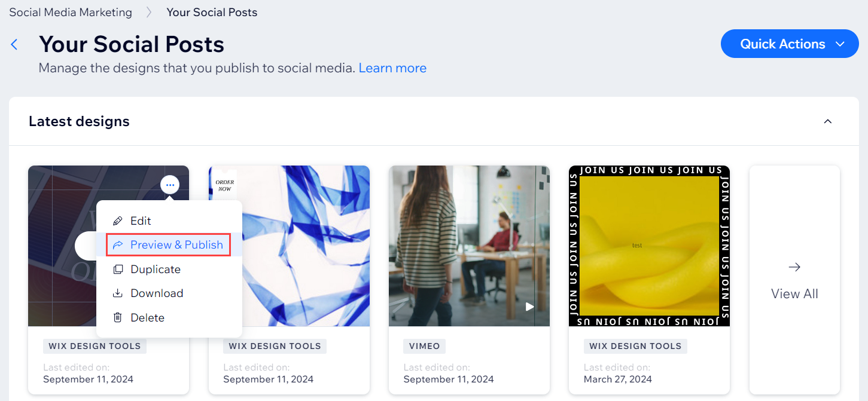Click the share arrow icon beside Preview & Publish
This screenshot has width=868, height=401.
[x=118, y=245]
